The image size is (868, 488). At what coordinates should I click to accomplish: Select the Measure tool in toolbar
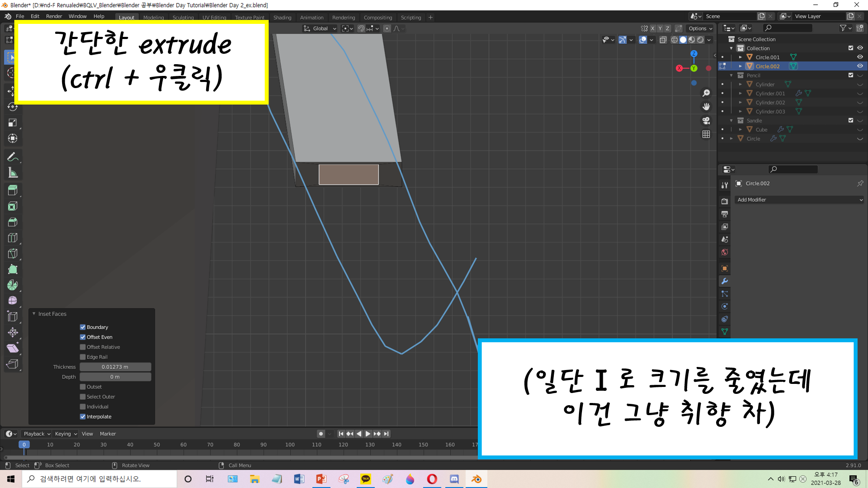point(13,173)
